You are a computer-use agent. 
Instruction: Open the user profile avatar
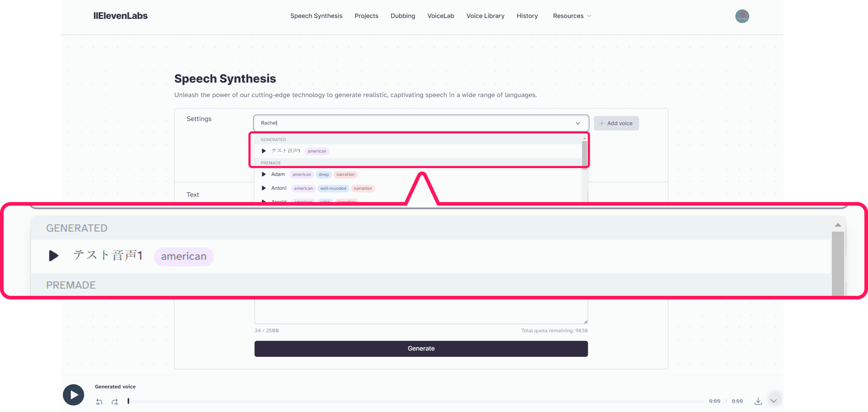tap(742, 16)
